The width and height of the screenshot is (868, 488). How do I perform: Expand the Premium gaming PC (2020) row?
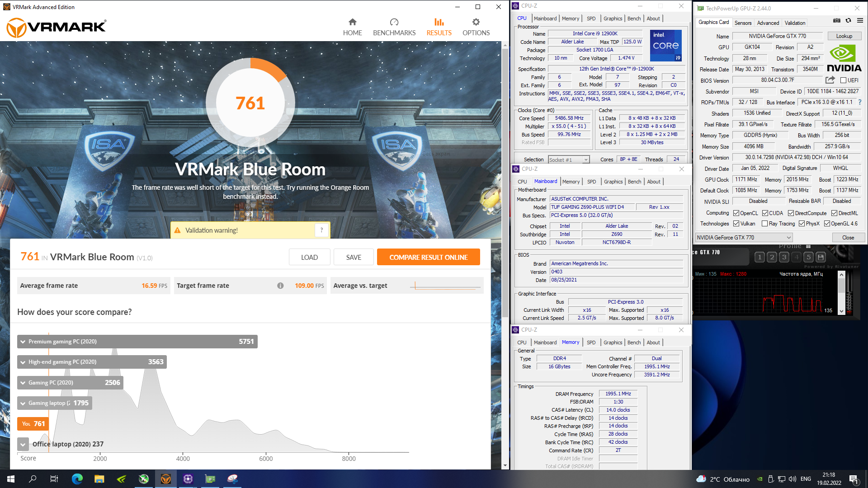(x=137, y=342)
